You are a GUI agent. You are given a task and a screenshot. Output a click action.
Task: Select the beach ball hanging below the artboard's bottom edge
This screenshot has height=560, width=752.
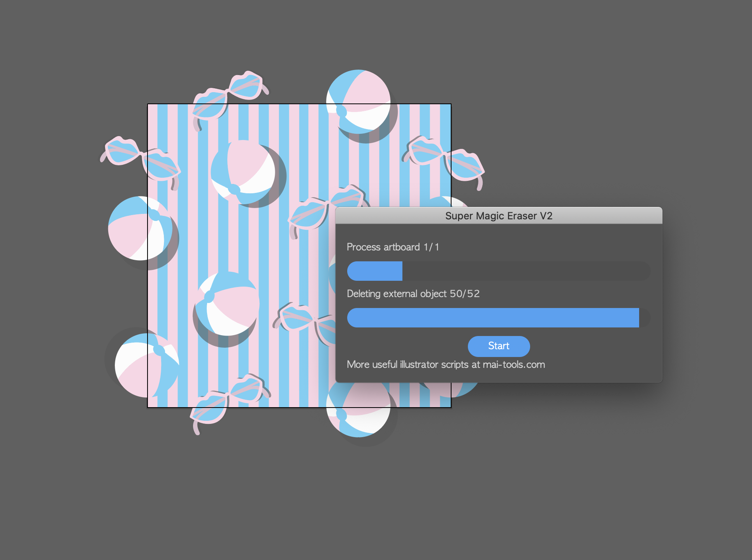[x=358, y=410]
